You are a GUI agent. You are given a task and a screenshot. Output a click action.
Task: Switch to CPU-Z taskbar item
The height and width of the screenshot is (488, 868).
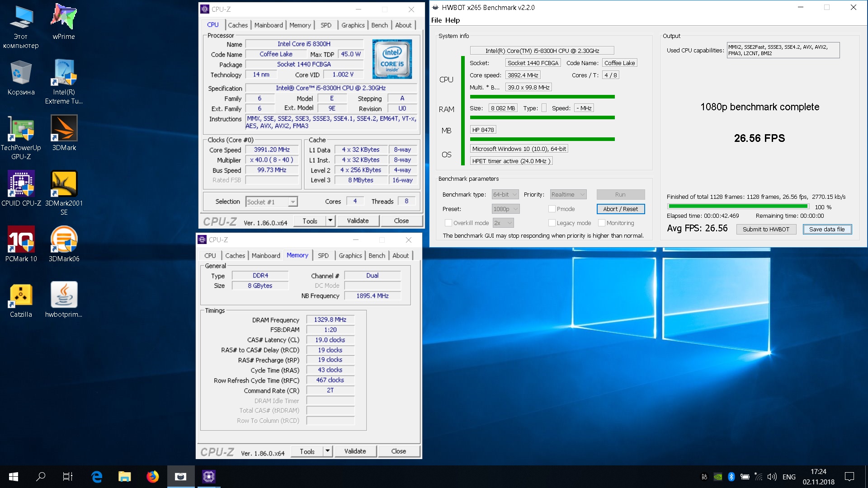(x=208, y=477)
